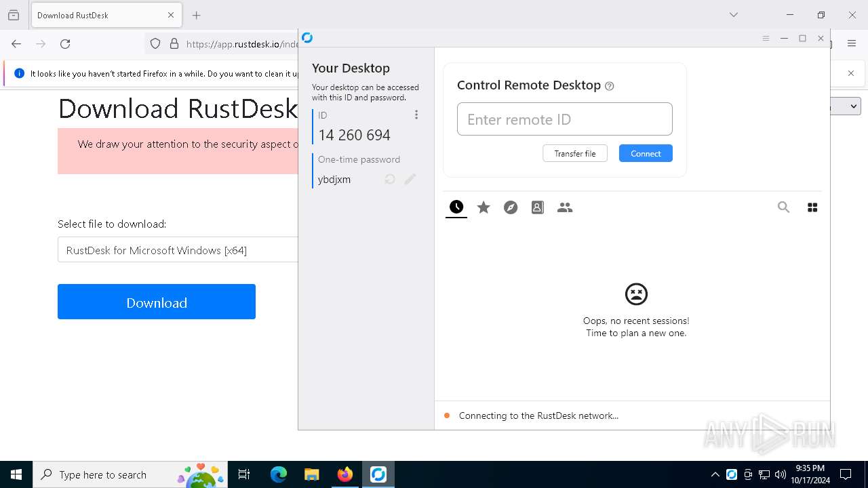Open the Address book tab
868x488 pixels.
point(538,207)
